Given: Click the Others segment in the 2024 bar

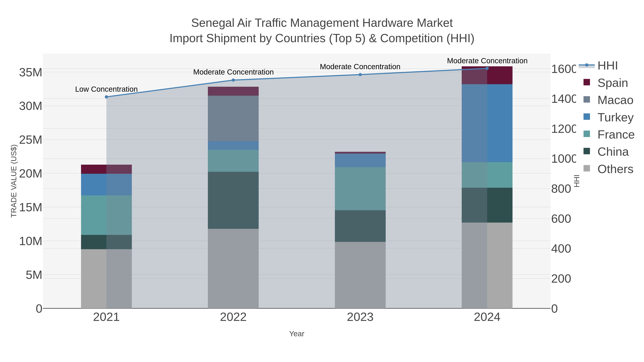Looking at the screenshot, I should tap(487, 265).
